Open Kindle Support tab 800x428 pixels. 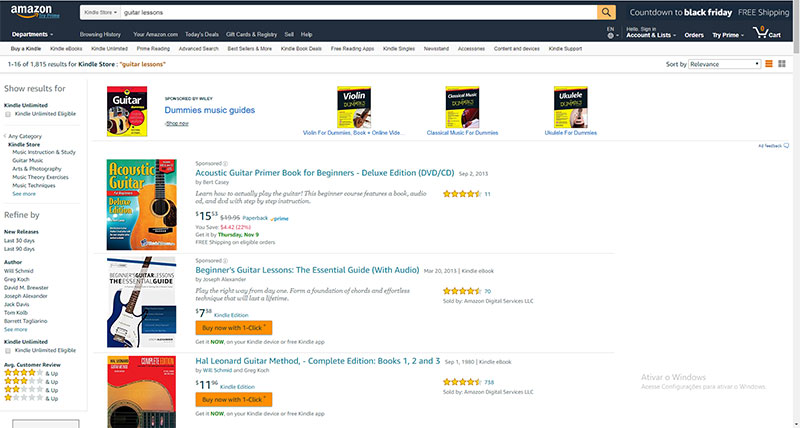[565, 49]
